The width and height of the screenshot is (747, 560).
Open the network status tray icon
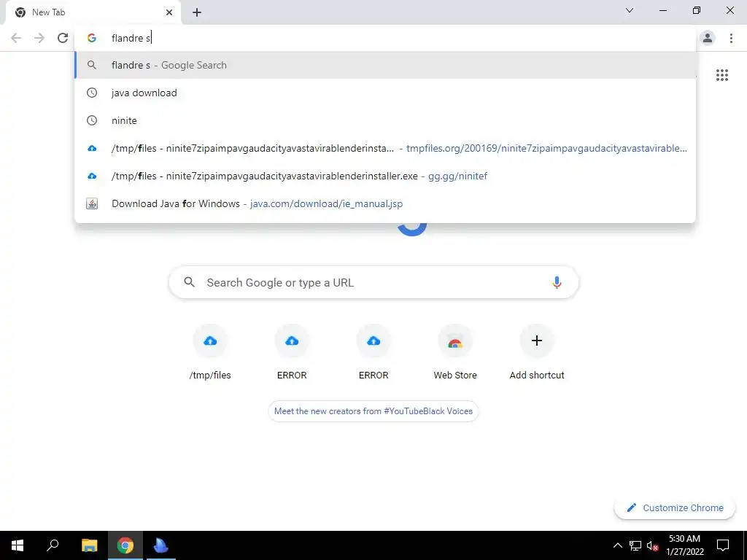click(635, 545)
